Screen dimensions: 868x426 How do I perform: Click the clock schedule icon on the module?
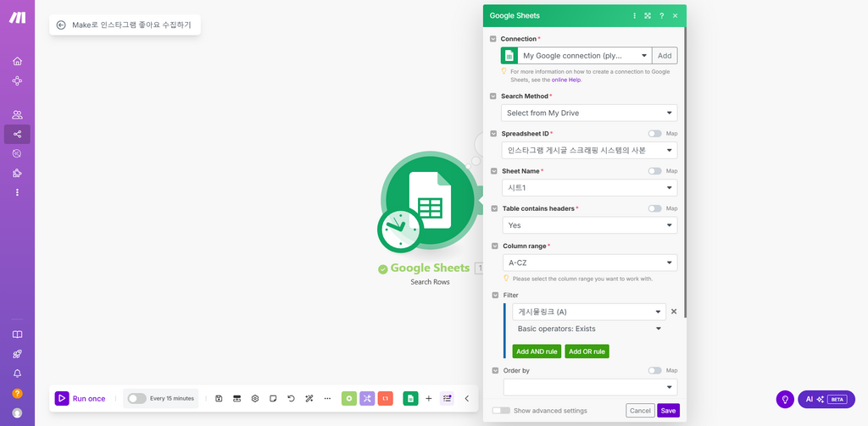click(400, 230)
